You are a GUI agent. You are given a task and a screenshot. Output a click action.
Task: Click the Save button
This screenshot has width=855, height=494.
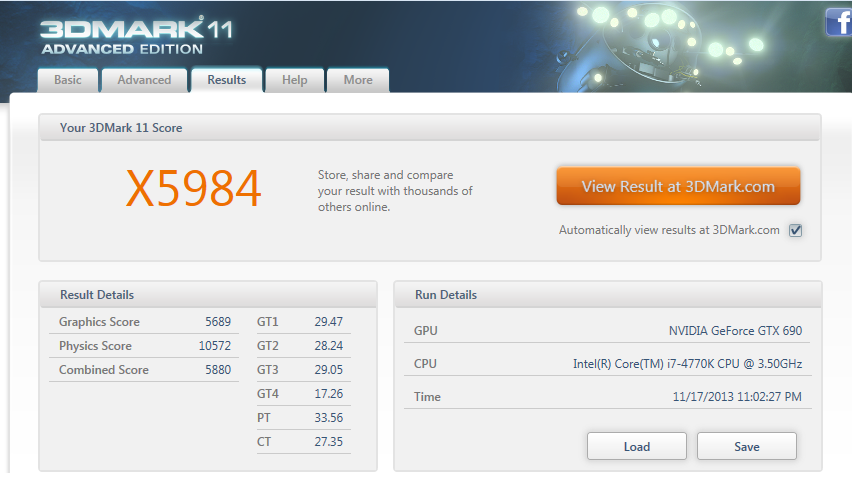746,446
